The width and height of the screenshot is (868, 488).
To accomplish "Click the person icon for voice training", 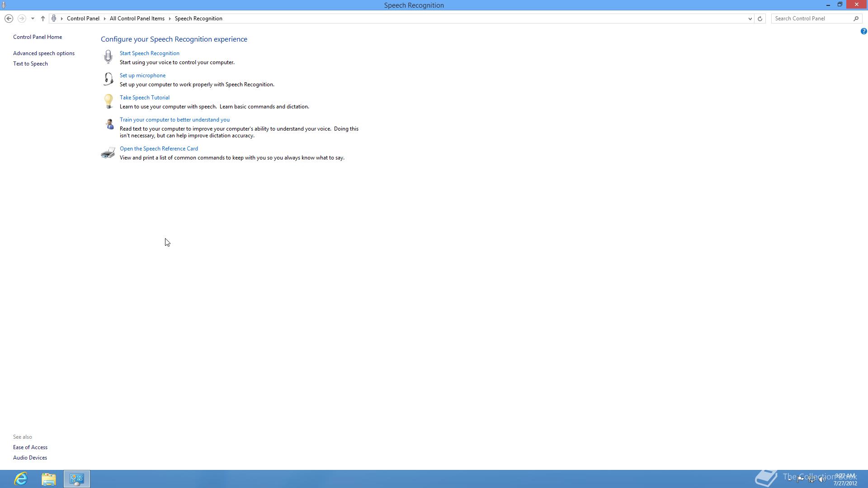I will (x=109, y=124).
